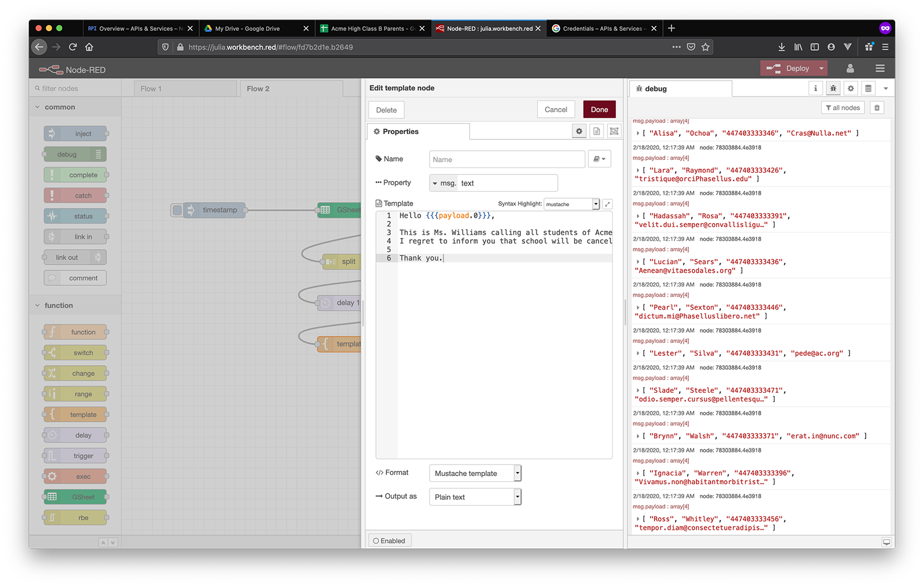Viewport: 924px width, 587px height.
Task: Open Firefox downloads arrow icon
Action: 781,47
